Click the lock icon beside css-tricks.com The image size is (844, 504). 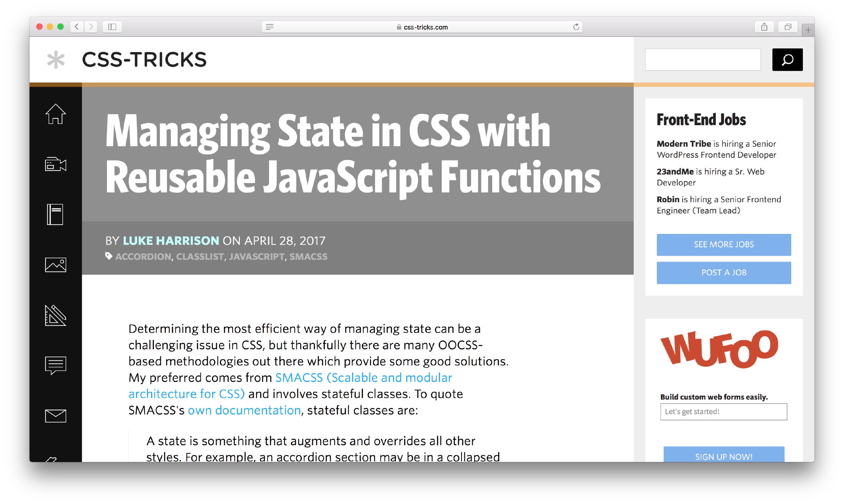(x=399, y=27)
